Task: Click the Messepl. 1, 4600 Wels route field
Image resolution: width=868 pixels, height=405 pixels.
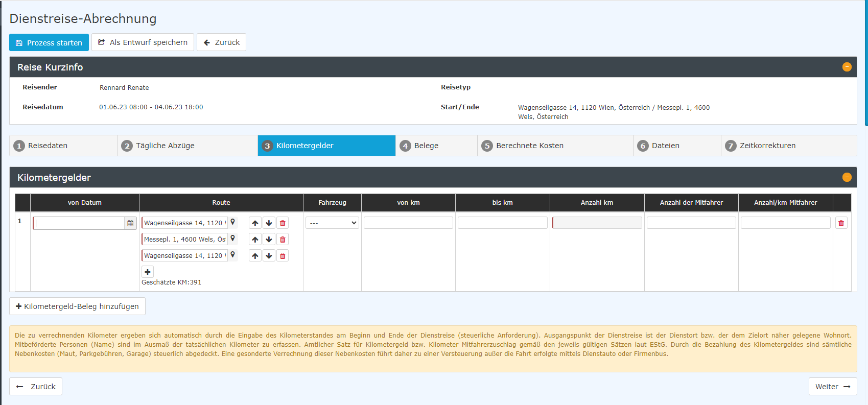Action: click(184, 240)
